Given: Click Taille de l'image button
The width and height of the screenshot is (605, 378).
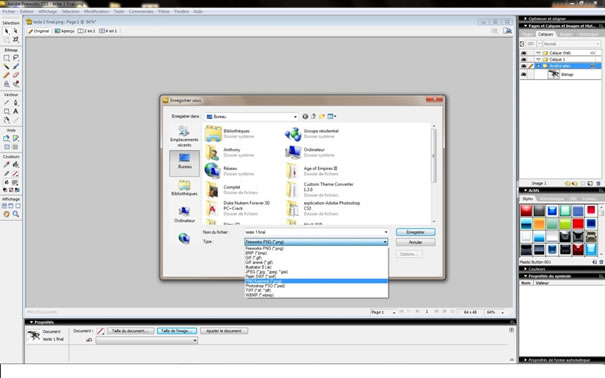Looking at the screenshot, I should pos(177,331).
